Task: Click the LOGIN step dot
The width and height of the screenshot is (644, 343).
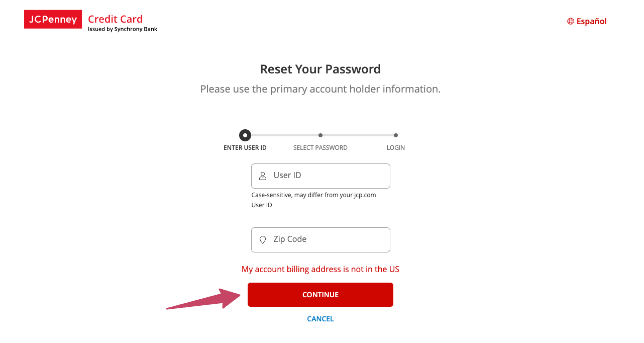Action: [x=396, y=135]
